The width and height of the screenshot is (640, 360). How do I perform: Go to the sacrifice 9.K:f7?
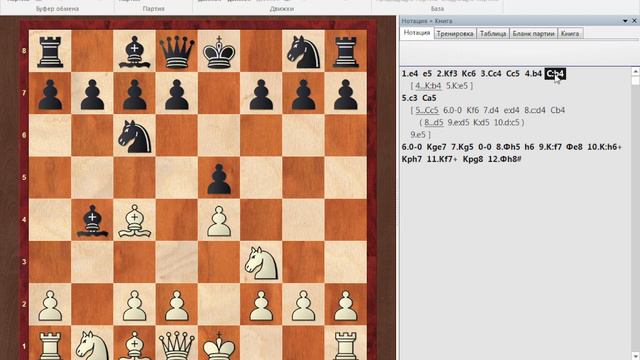coord(550,147)
